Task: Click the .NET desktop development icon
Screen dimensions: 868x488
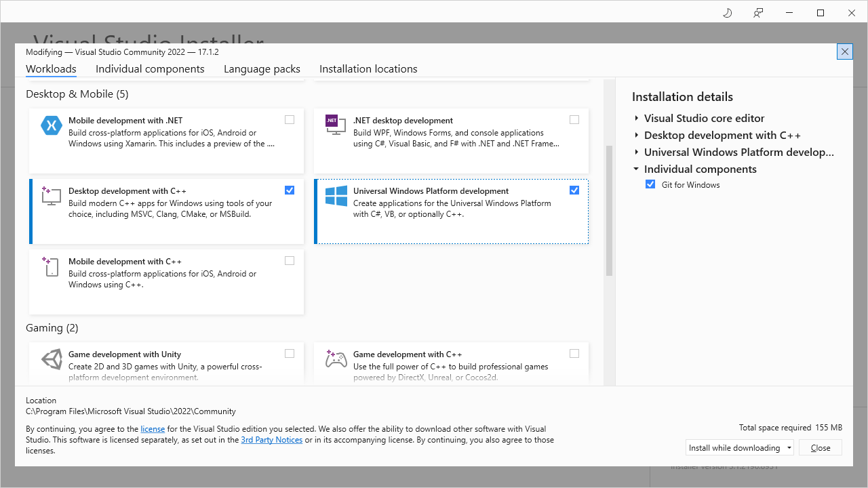Action: click(335, 125)
